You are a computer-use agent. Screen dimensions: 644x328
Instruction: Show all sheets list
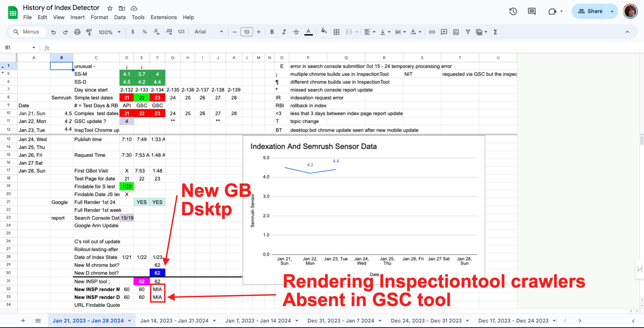(38, 321)
